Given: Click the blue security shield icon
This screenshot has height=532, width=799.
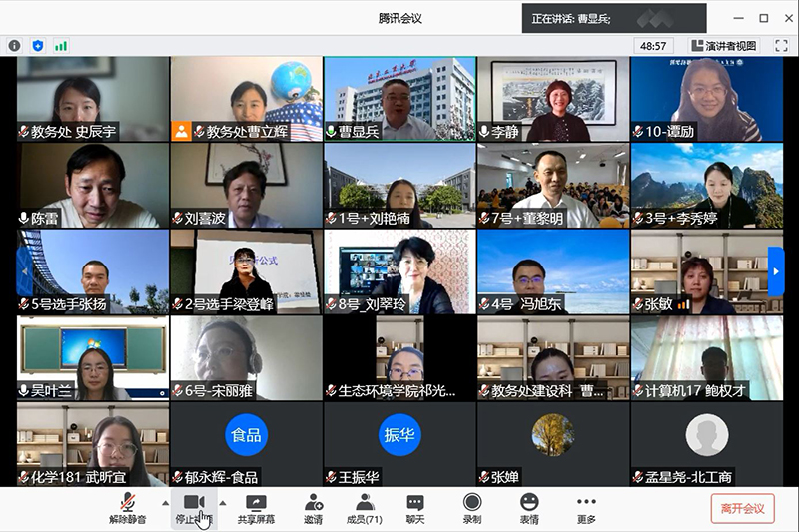Looking at the screenshot, I should (38, 45).
